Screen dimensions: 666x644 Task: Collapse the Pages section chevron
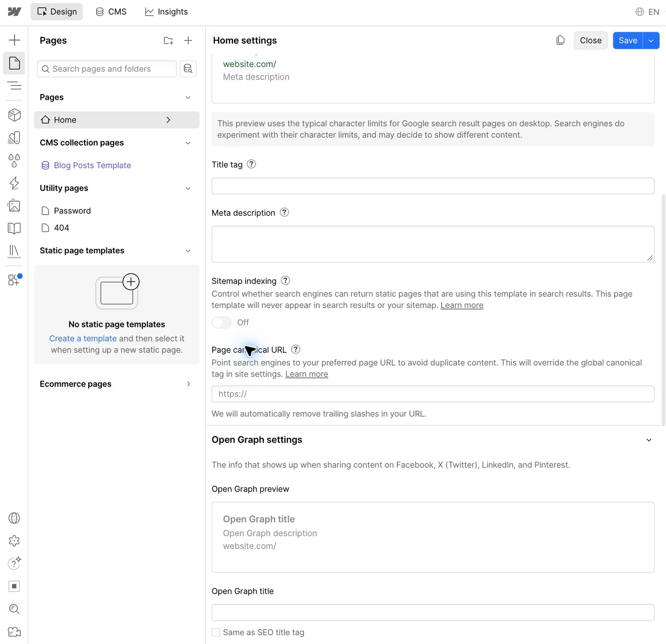[x=188, y=98]
